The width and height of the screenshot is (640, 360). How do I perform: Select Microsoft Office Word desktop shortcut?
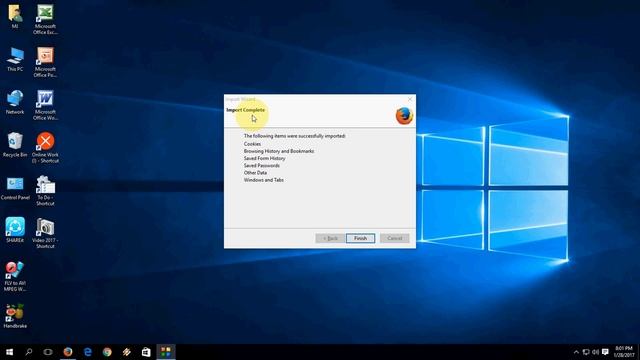coord(45,105)
